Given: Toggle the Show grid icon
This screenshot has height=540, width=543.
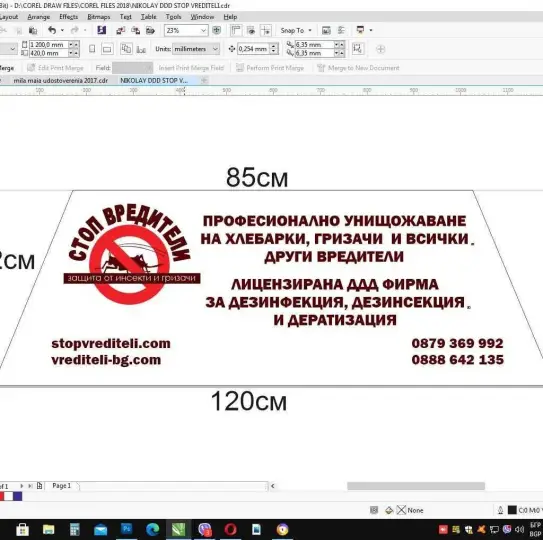Looking at the screenshot, I should coord(251,30).
